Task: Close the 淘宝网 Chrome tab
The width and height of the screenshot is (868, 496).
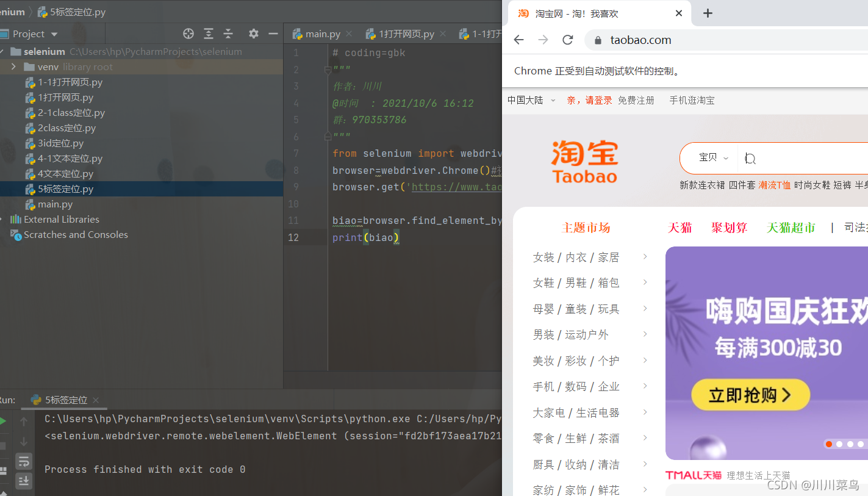Action: [679, 13]
